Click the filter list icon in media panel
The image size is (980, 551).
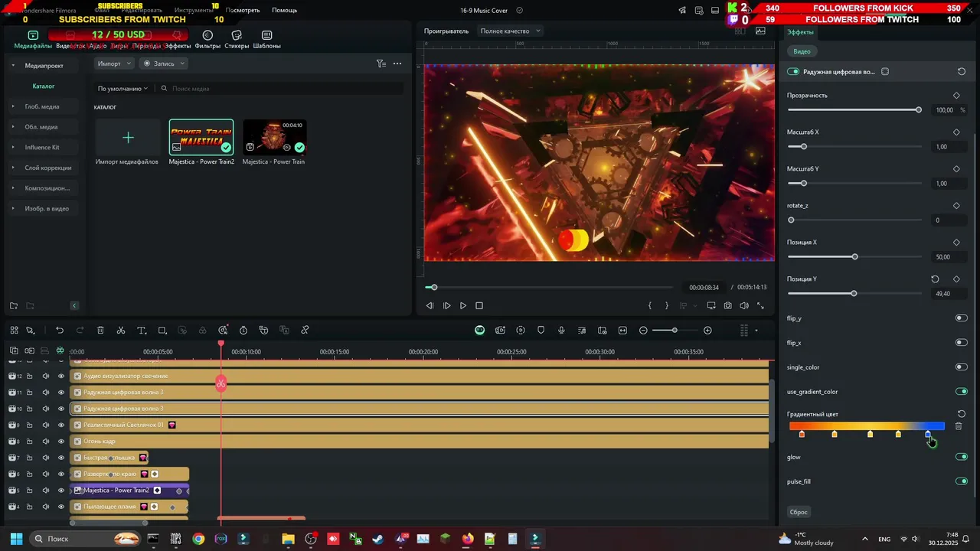tap(381, 64)
